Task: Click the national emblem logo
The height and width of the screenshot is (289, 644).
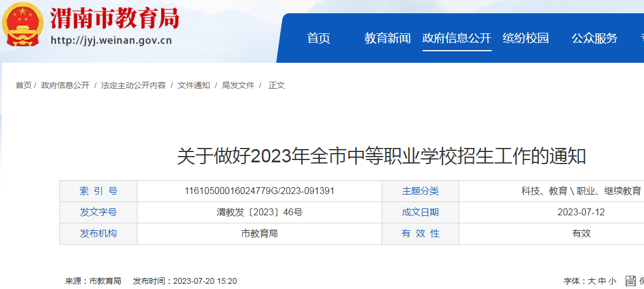Action: tap(23, 24)
